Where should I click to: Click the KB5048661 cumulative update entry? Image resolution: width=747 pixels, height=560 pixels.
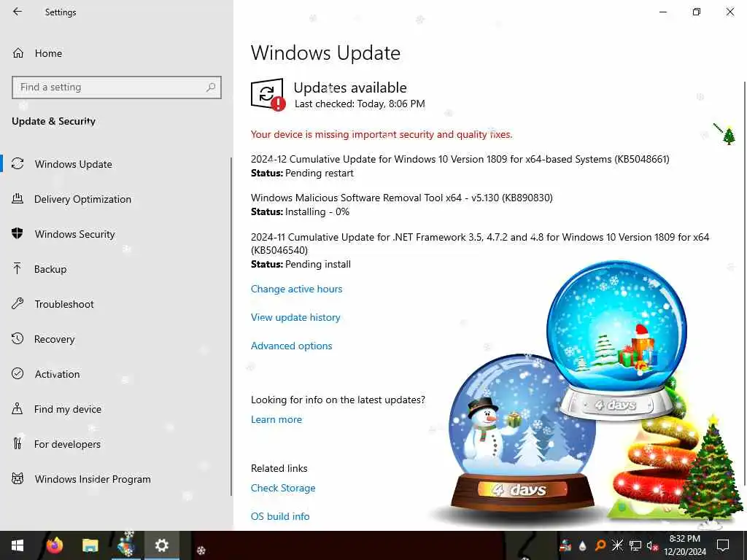[x=460, y=159]
